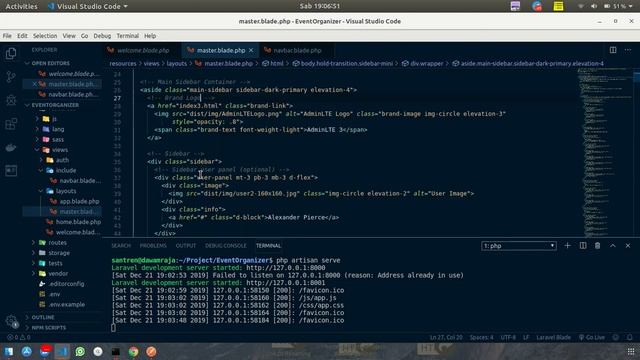Open the Activities overview in top bar
Viewport: 640px width, 360px height.
pyautogui.click(x=21, y=6)
